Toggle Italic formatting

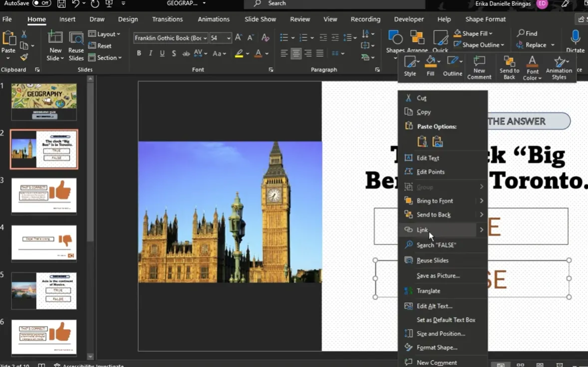pos(150,53)
